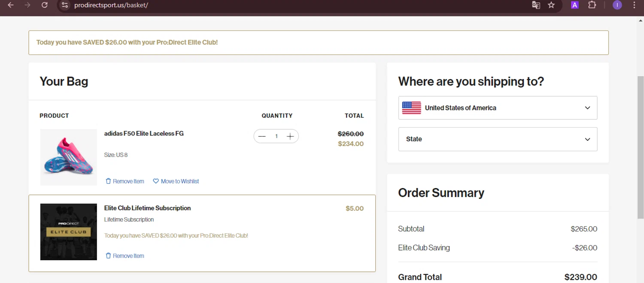Increase adidas F50 quantity with plus
644x283 pixels.
click(x=290, y=137)
